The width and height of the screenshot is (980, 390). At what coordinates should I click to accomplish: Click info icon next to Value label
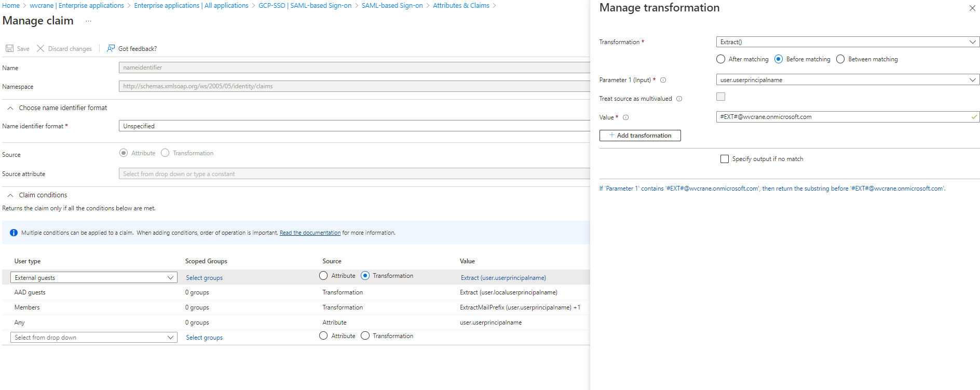tap(625, 117)
